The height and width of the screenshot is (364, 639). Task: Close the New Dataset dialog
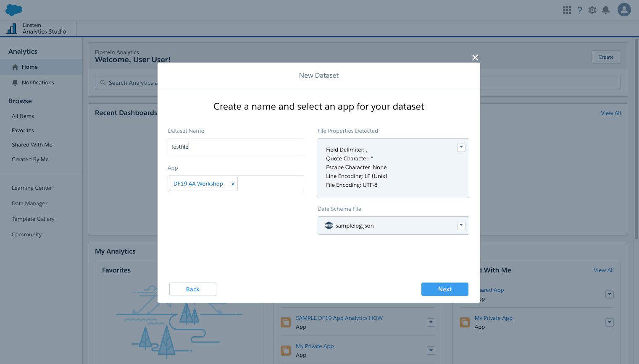(475, 58)
